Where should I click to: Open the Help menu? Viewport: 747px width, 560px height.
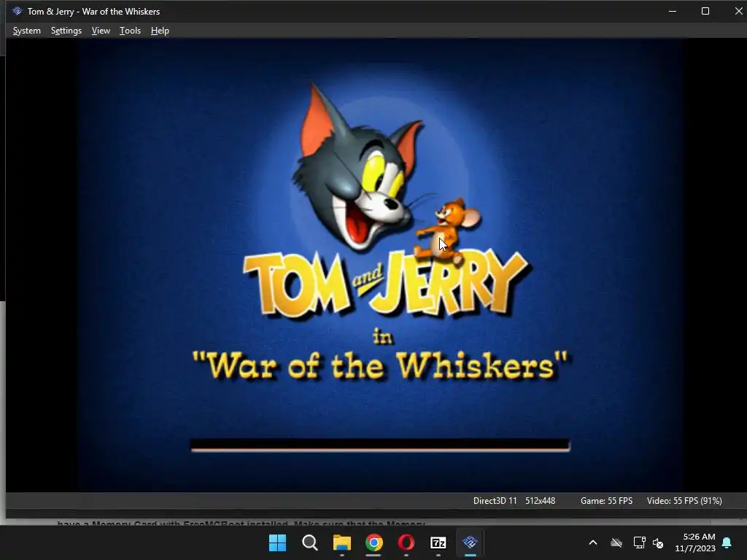point(160,31)
